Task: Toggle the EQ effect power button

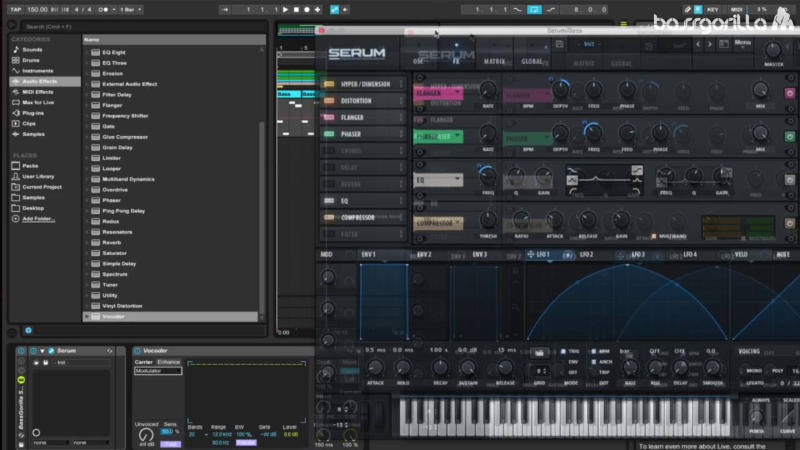Action: tap(789, 180)
